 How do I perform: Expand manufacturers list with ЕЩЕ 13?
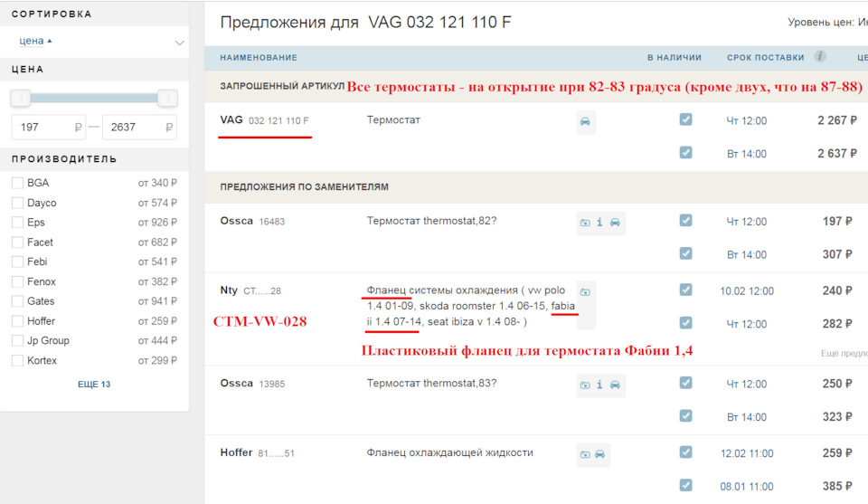(94, 384)
